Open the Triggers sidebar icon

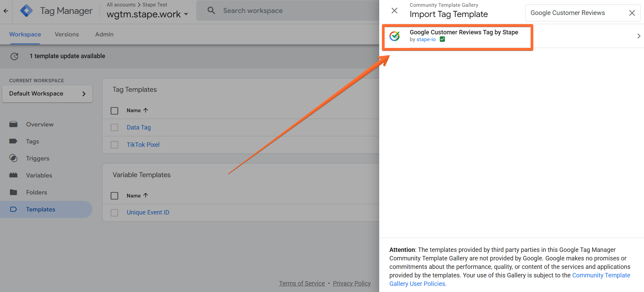[14, 158]
